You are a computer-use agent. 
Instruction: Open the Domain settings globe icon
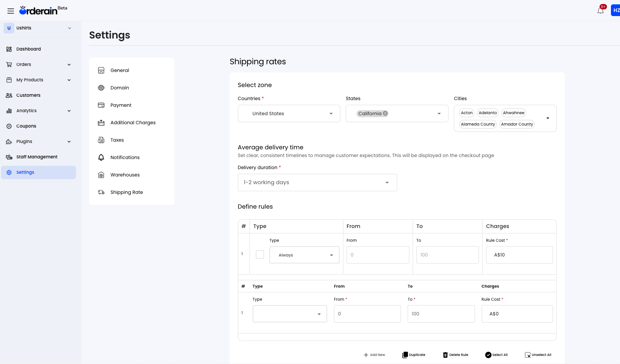pos(101,88)
